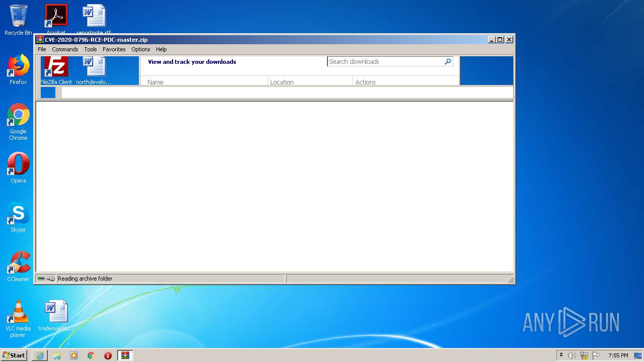Select the reportnote.rtf desktop file
This screenshot has width=644, height=362.
[94, 19]
